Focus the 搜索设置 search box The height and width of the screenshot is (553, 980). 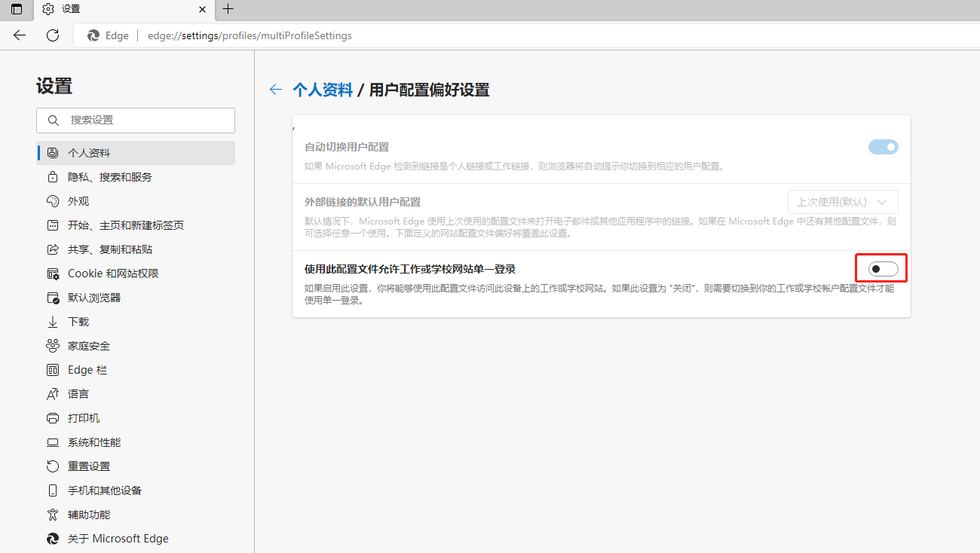[x=136, y=121]
